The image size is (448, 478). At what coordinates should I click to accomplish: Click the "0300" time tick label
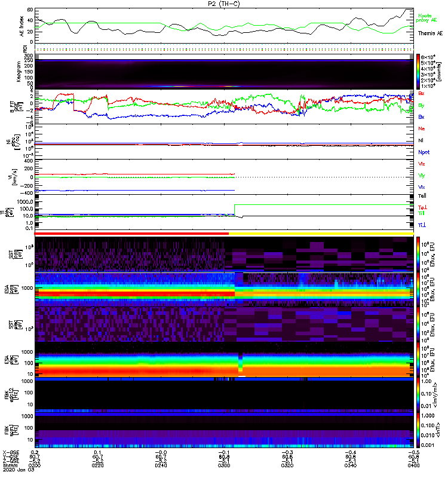[224, 465]
